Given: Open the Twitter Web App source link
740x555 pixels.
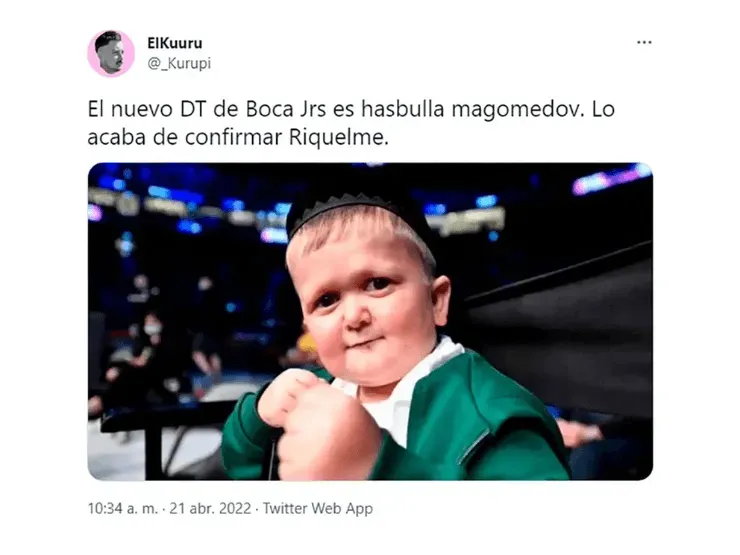Looking at the screenshot, I should (x=318, y=508).
